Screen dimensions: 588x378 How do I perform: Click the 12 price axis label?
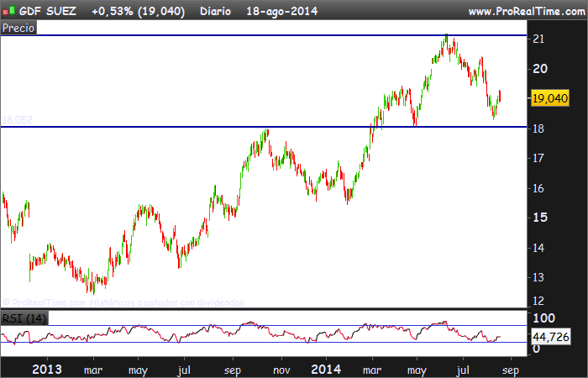click(x=538, y=301)
